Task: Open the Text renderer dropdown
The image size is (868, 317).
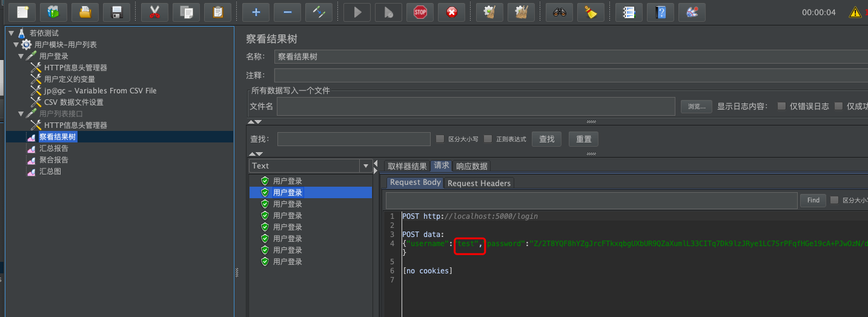Action: click(365, 165)
